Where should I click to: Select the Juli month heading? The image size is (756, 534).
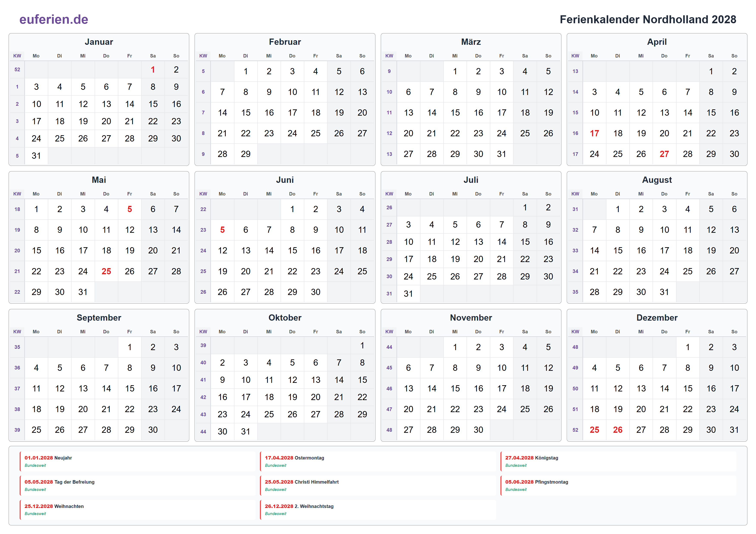tap(471, 180)
